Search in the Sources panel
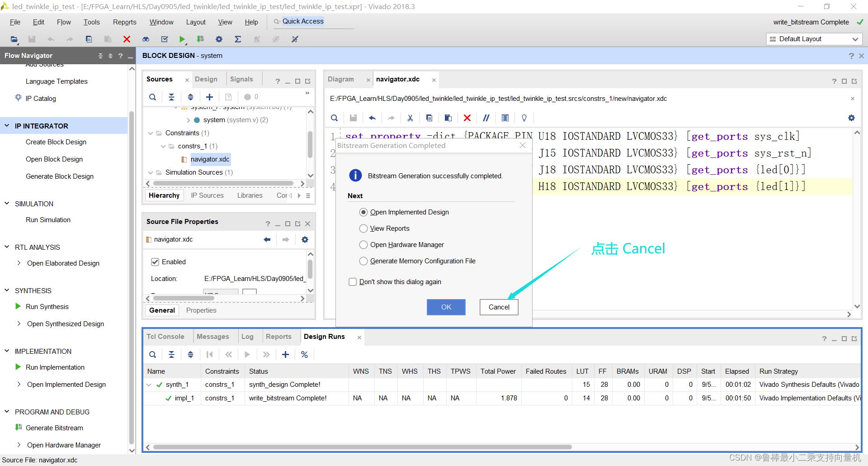The width and height of the screenshot is (868, 466). tap(153, 97)
